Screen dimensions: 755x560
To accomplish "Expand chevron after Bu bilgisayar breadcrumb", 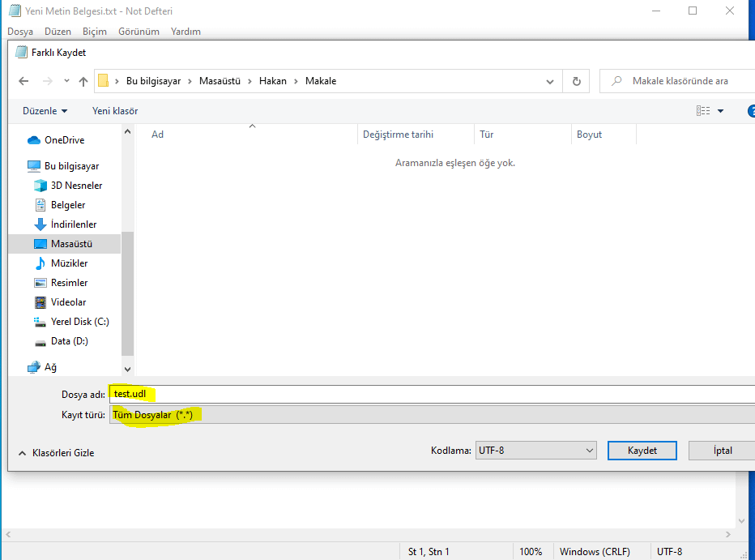I will click(190, 81).
